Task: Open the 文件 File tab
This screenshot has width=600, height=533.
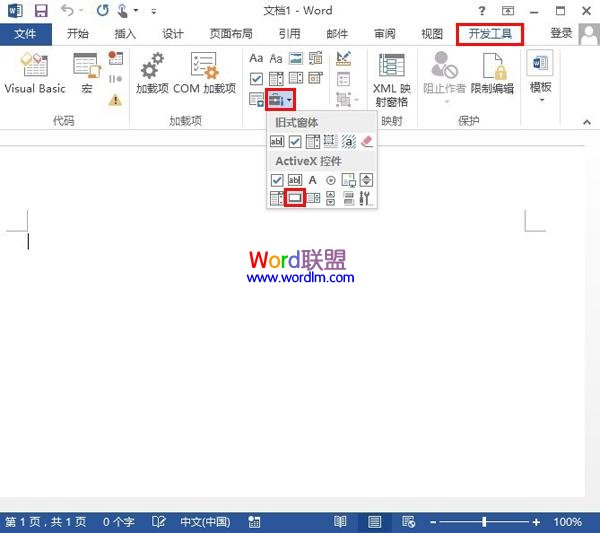Action: (x=26, y=34)
